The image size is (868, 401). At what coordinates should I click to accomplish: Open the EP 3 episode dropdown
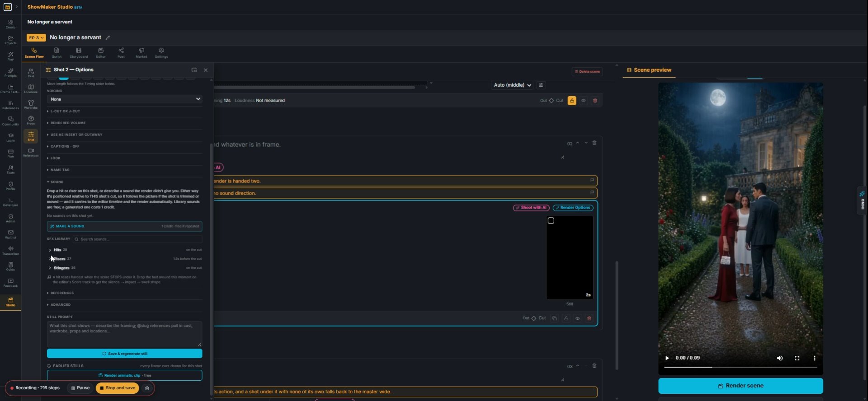(x=36, y=38)
